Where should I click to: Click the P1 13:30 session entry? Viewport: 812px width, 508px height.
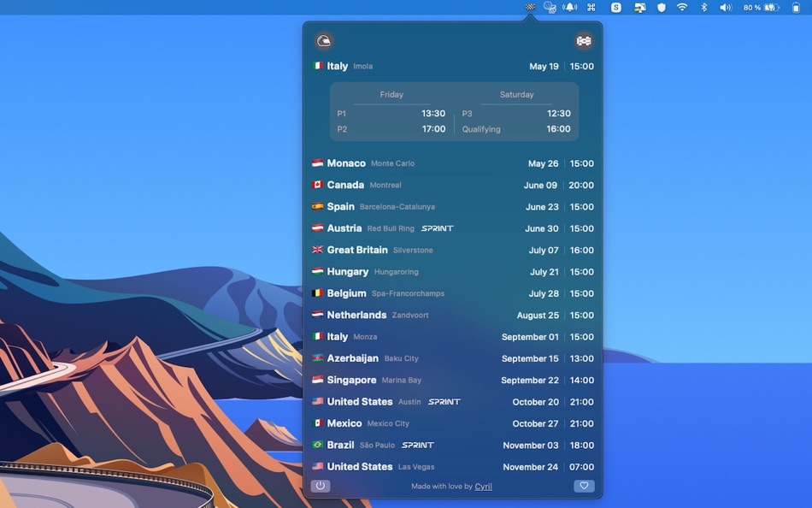coord(391,114)
